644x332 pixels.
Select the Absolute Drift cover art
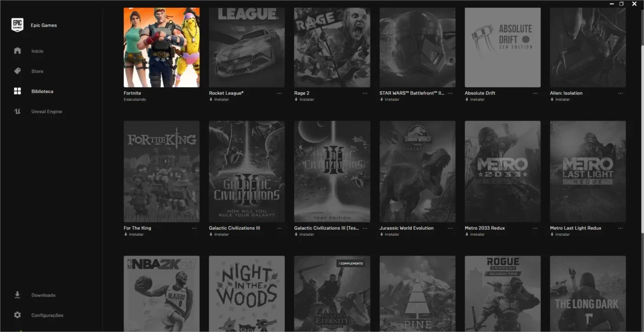click(x=503, y=47)
